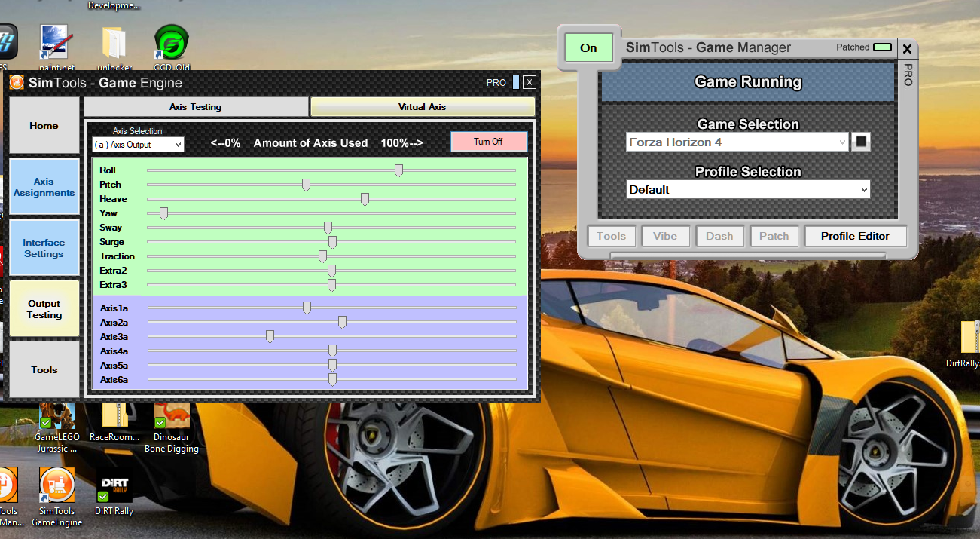This screenshot has height=539, width=980.
Task: Click the Heave slider handle
Action: [365, 199]
